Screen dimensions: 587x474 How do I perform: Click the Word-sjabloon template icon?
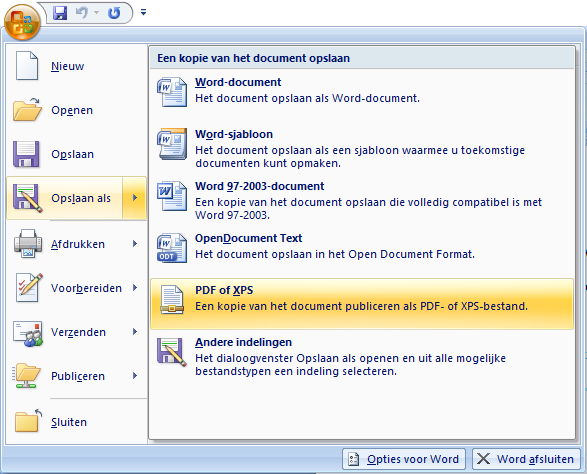click(x=172, y=144)
